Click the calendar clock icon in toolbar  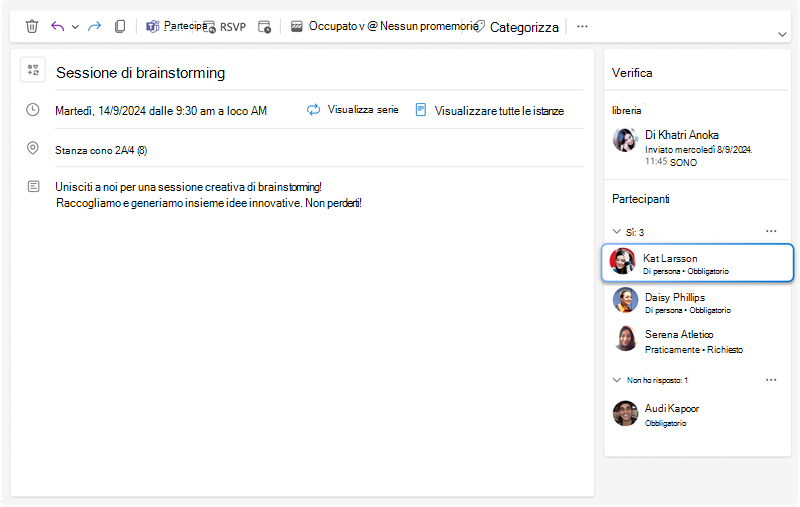click(x=264, y=27)
